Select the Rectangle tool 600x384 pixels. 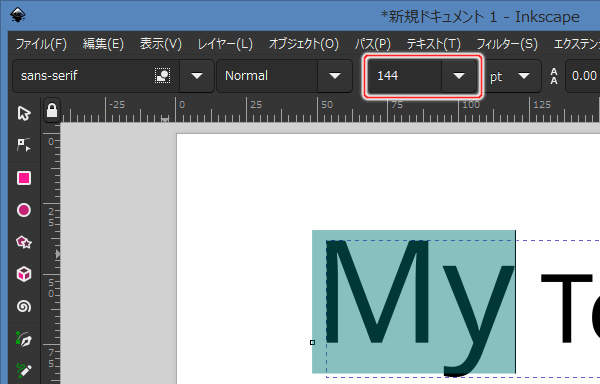coord(24,178)
